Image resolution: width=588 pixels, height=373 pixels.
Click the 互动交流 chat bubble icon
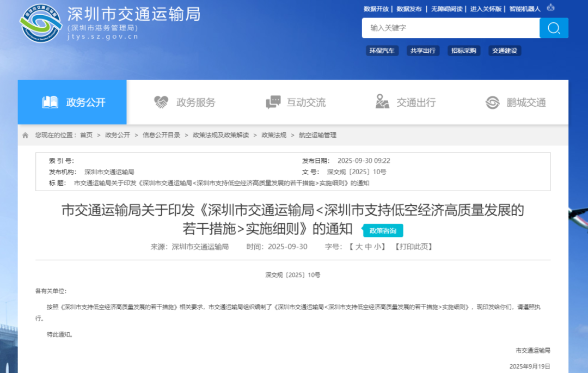click(273, 102)
